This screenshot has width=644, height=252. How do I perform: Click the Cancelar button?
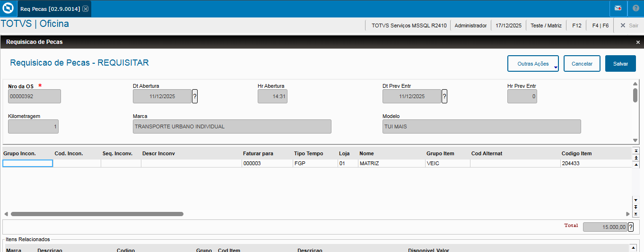pyautogui.click(x=582, y=64)
